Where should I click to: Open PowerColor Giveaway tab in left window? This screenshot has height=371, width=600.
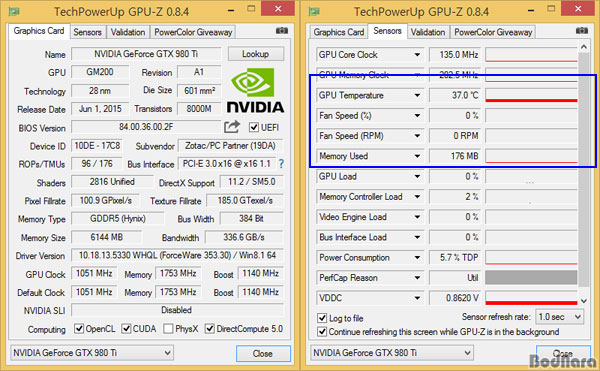[x=193, y=32]
